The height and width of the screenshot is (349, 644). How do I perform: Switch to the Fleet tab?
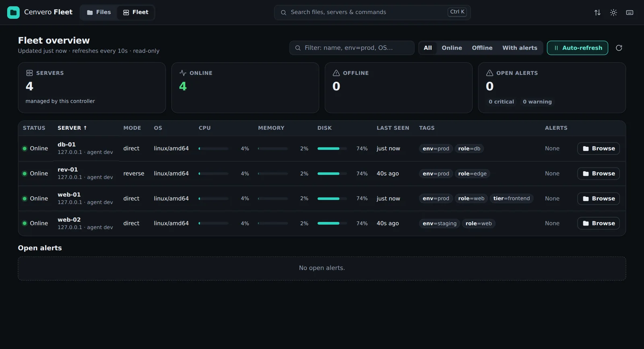136,12
